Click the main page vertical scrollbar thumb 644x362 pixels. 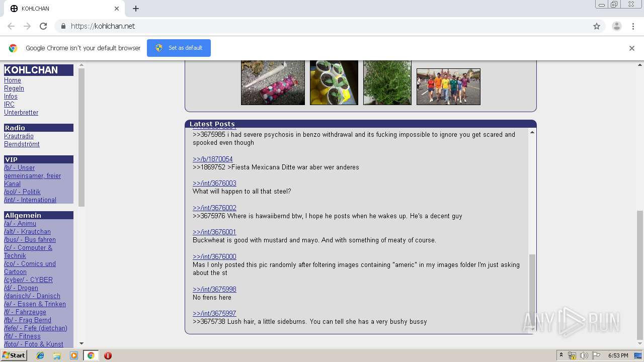[x=640, y=275]
